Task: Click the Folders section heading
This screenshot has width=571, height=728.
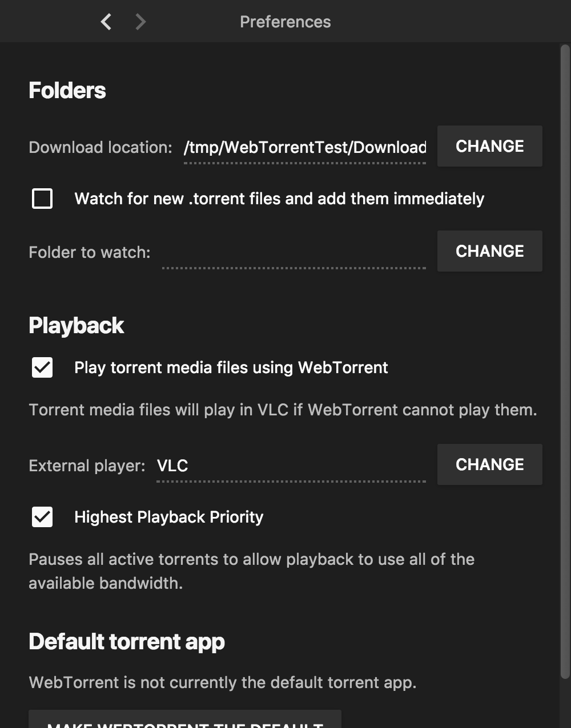Action: 67,90
